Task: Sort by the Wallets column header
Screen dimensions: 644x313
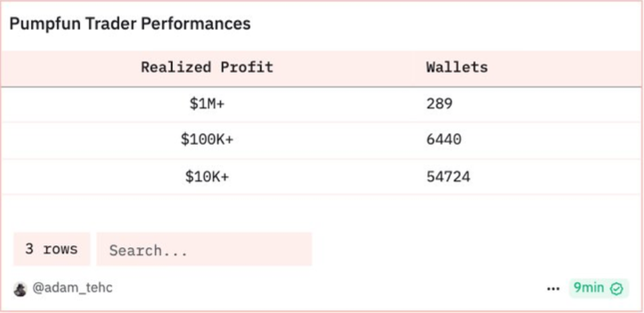Action: [457, 67]
